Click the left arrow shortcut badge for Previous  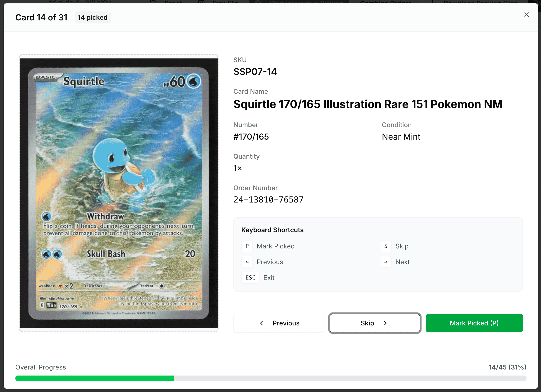tap(247, 262)
